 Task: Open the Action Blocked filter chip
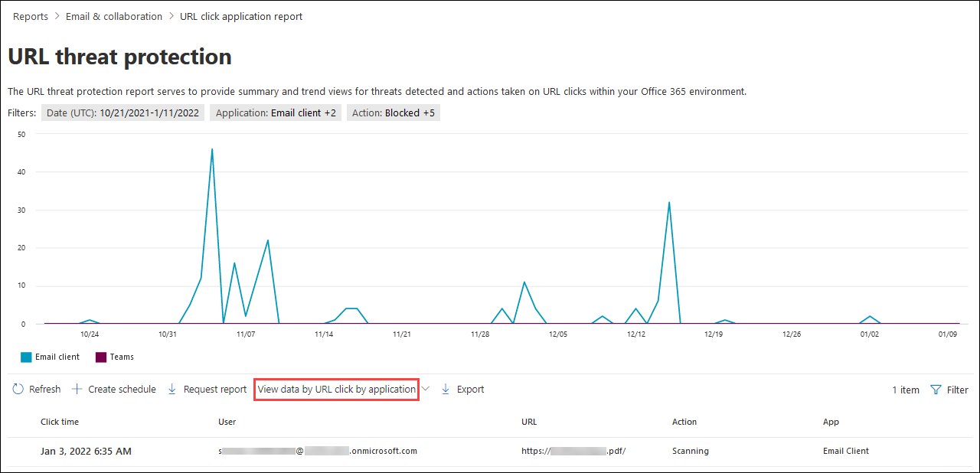pyautogui.click(x=394, y=113)
